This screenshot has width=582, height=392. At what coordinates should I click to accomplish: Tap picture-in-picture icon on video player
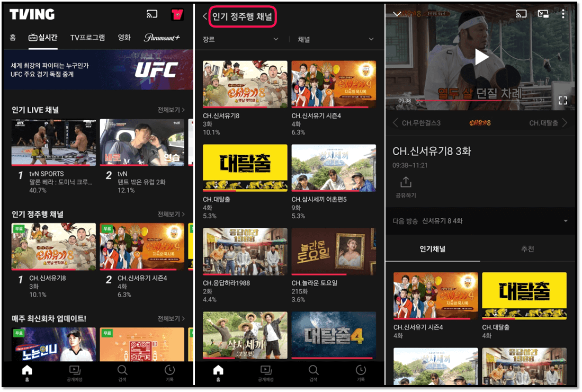point(543,14)
